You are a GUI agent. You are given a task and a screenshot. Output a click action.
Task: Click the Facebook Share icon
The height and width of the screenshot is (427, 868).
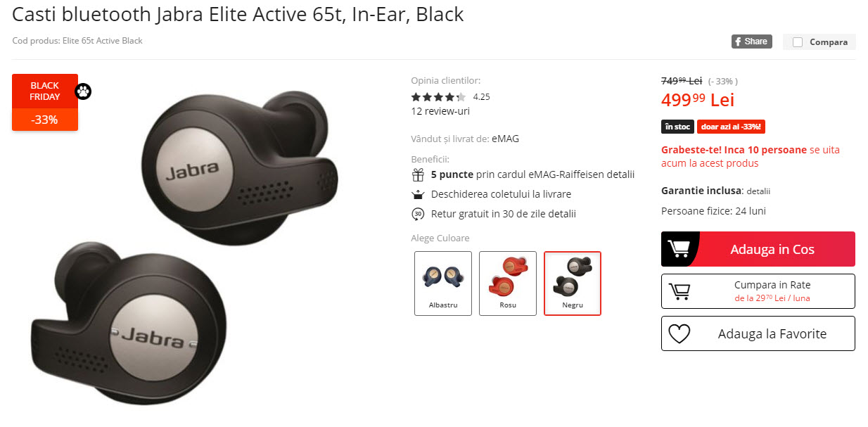(x=739, y=42)
